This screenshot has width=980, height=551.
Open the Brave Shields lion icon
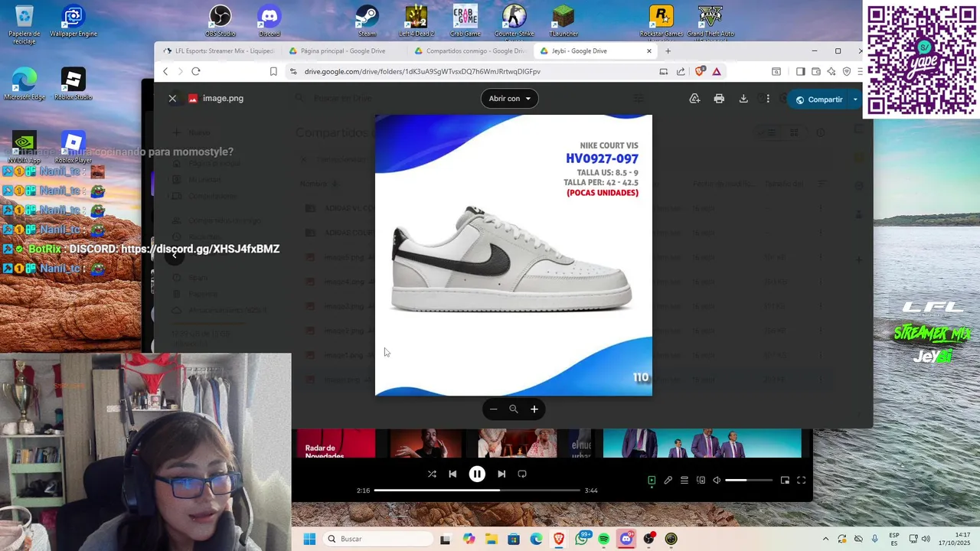coord(700,71)
